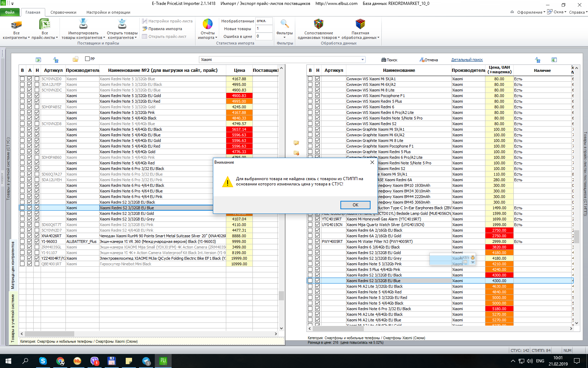Open the Windows Start menu
Image resolution: width=588 pixels, height=368 pixels.
[x=8, y=361]
